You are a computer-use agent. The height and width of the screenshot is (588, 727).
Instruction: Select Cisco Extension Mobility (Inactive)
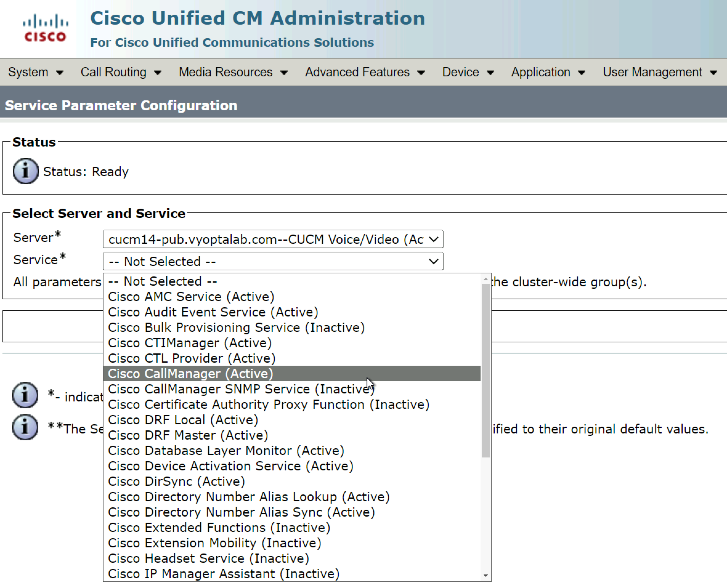pos(292,543)
